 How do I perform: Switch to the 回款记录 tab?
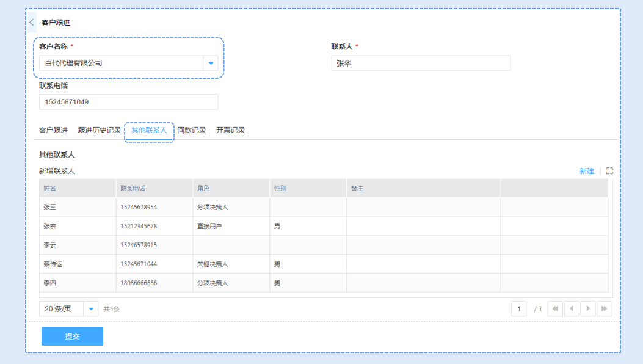[192, 130]
